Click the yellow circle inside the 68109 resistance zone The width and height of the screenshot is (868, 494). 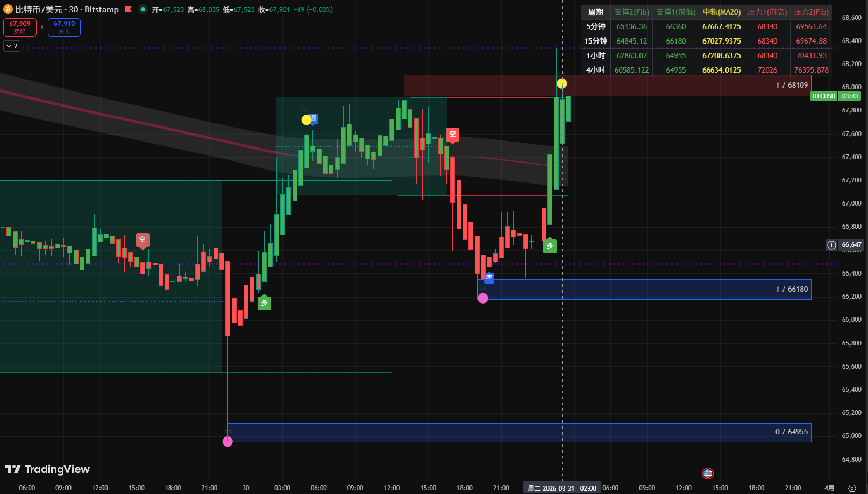(x=561, y=83)
